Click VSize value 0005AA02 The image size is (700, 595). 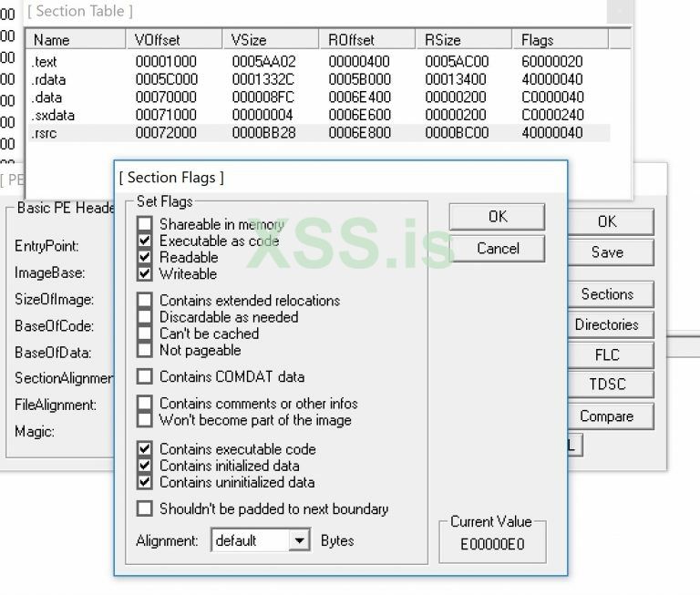[263, 61]
